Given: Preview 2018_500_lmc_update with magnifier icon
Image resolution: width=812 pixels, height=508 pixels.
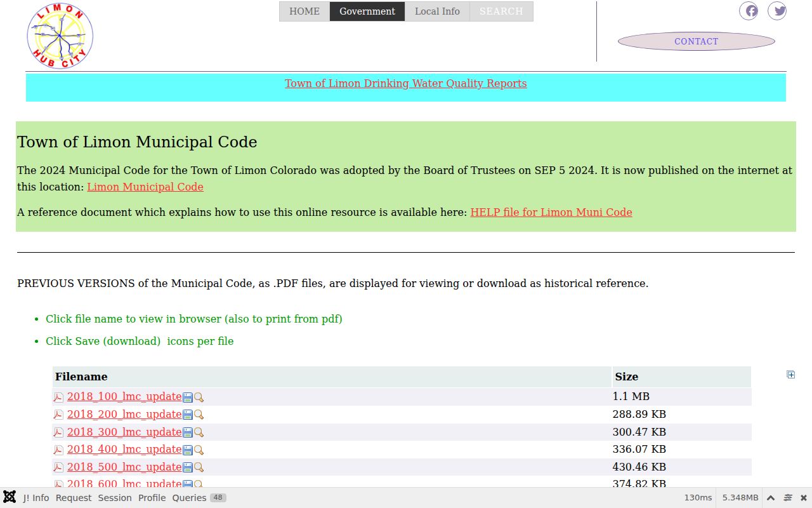Looking at the screenshot, I should [199, 467].
